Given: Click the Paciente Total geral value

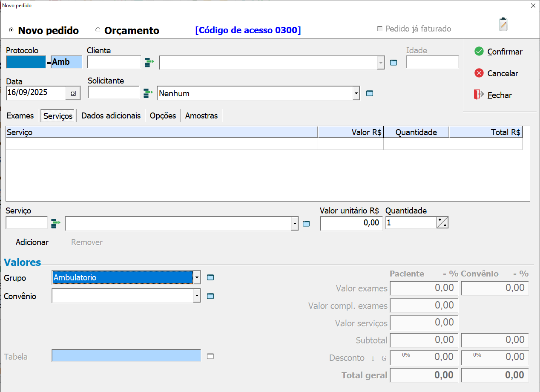Looking at the screenshot, I should (424, 375).
